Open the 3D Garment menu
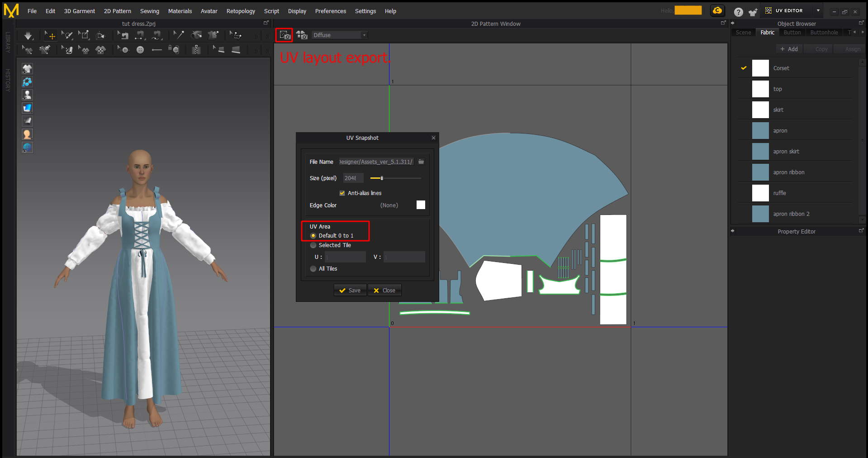Screen dimensions: 868x458 coord(79,11)
